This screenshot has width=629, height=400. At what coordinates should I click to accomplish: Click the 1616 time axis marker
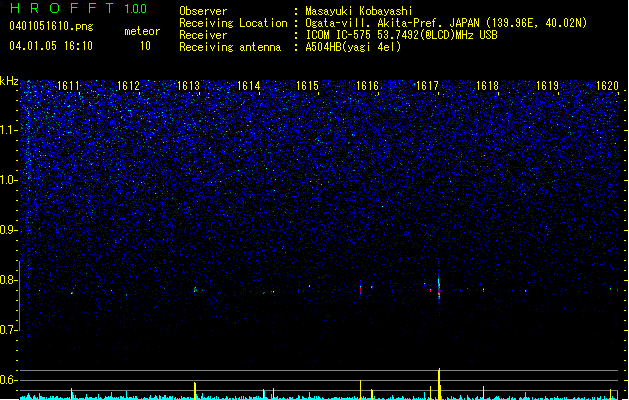[367, 86]
